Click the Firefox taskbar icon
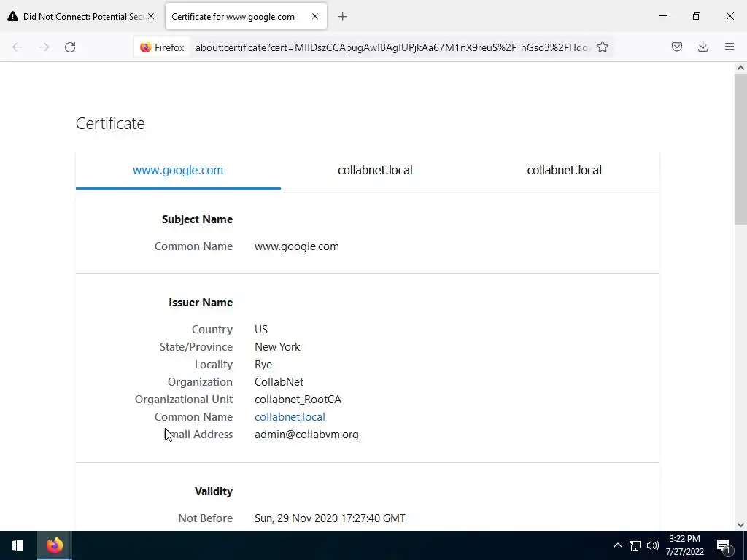 click(x=54, y=545)
